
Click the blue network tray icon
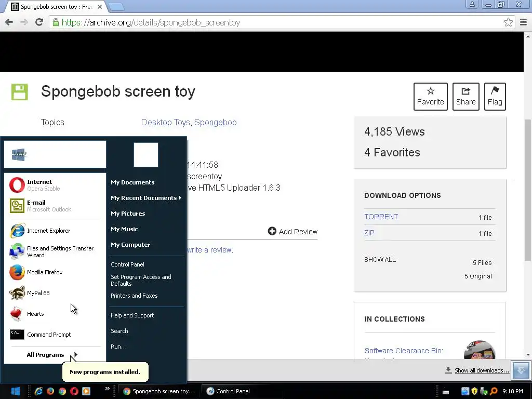click(x=465, y=391)
